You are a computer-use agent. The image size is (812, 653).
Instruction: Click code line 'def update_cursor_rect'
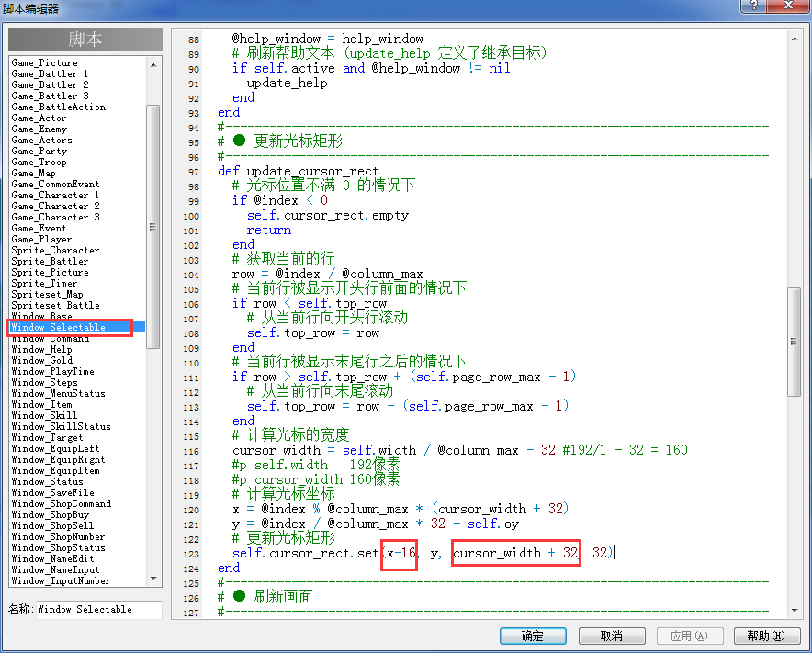tap(298, 172)
